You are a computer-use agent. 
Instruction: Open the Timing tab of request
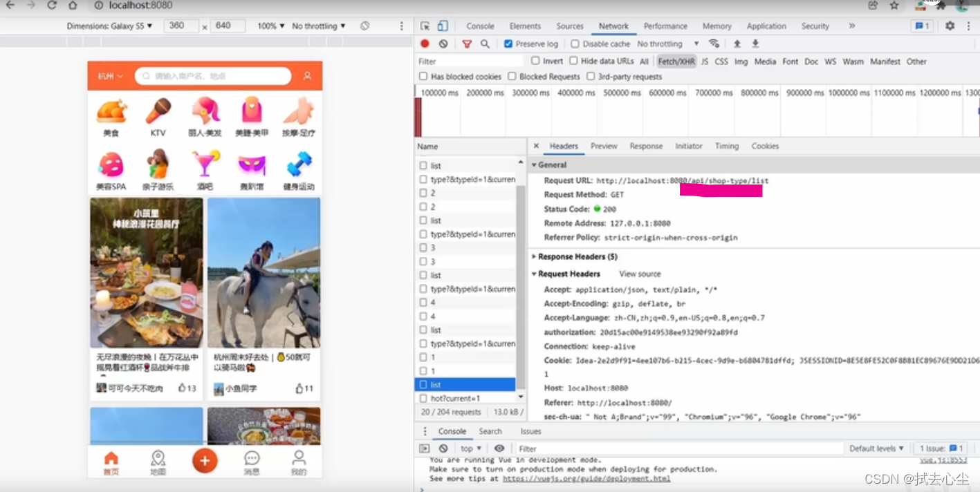[727, 146]
